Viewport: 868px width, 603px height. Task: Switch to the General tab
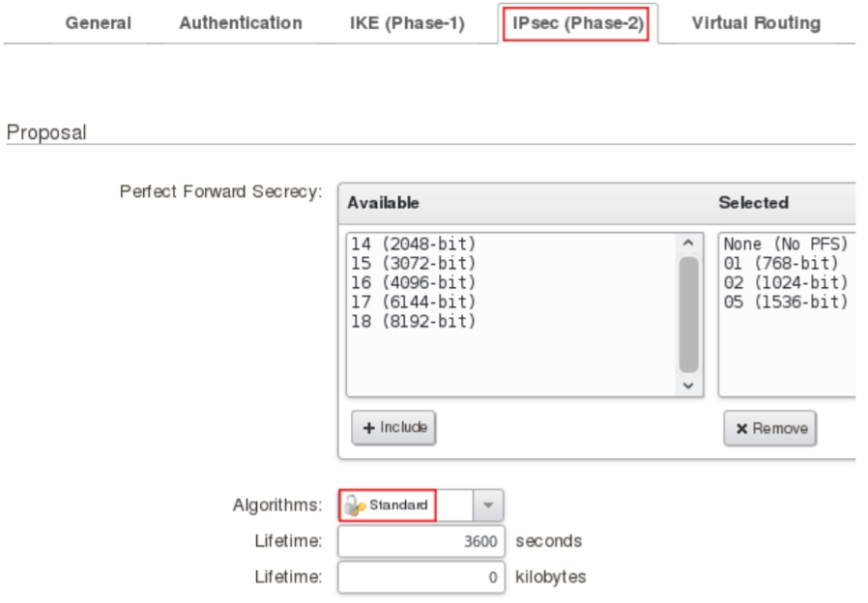(x=99, y=23)
